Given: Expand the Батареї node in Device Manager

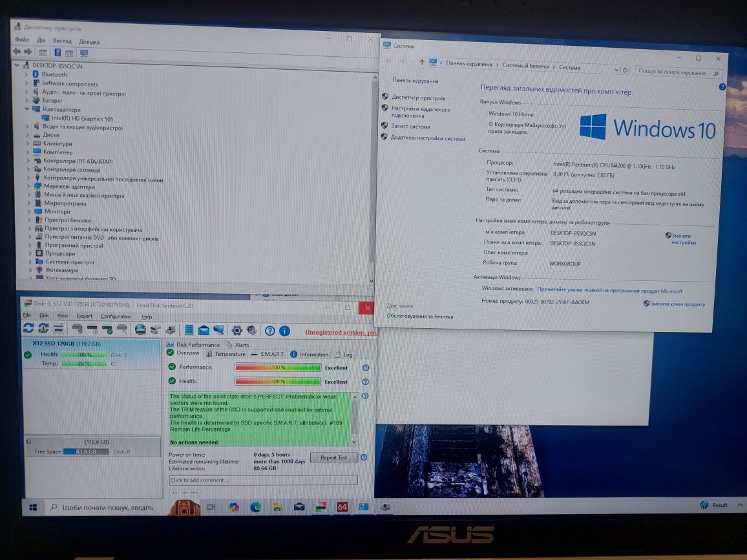Looking at the screenshot, I should point(26,100).
